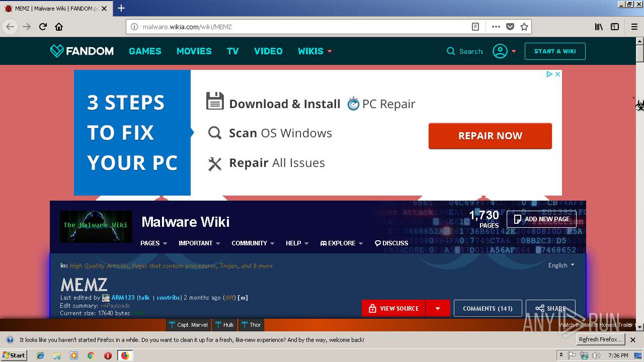The width and height of the screenshot is (644, 362).
Task: Open the Trojan category link
Action: click(x=229, y=265)
